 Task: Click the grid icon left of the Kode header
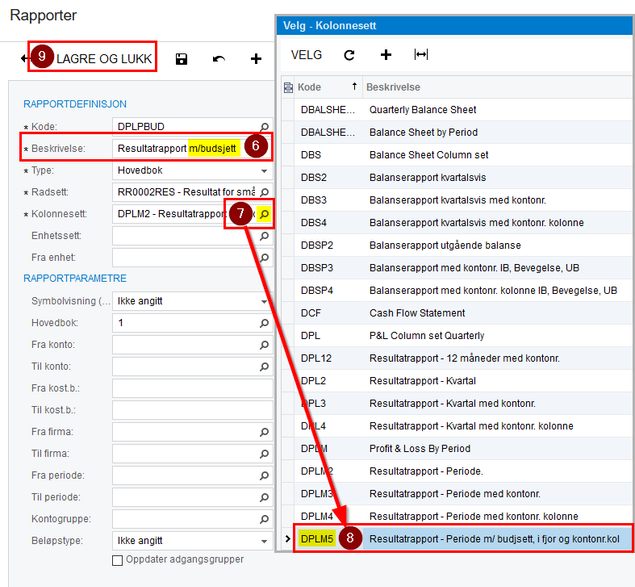coord(288,87)
